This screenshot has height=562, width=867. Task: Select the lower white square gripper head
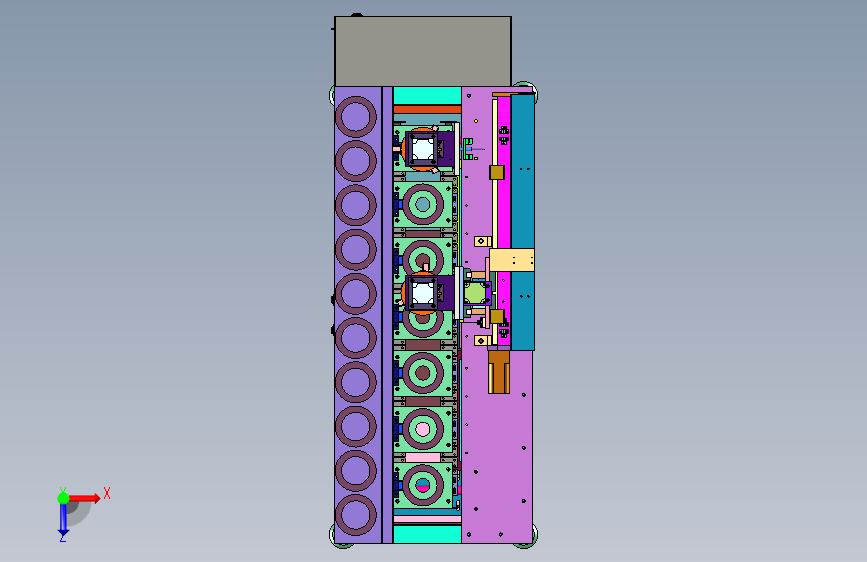pyautogui.click(x=423, y=293)
